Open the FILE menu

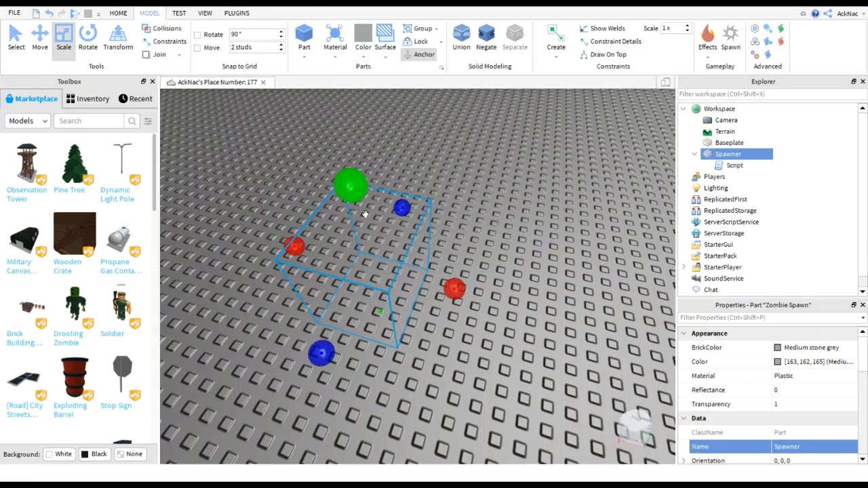pyautogui.click(x=14, y=13)
